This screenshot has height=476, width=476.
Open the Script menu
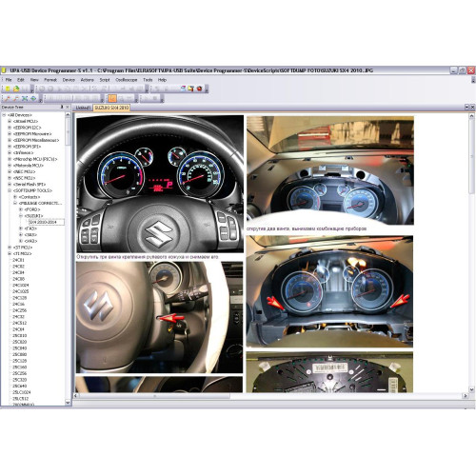pyautogui.click(x=105, y=80)
